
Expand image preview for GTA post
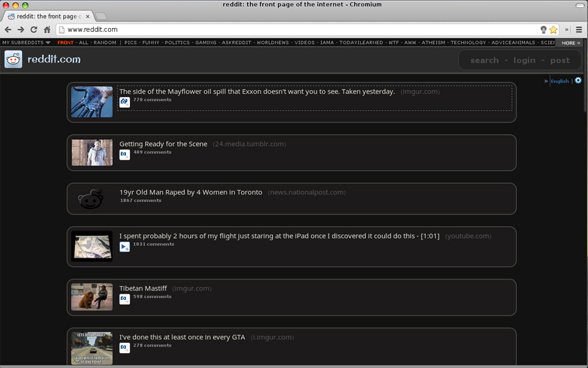click(x=125, y=348)
